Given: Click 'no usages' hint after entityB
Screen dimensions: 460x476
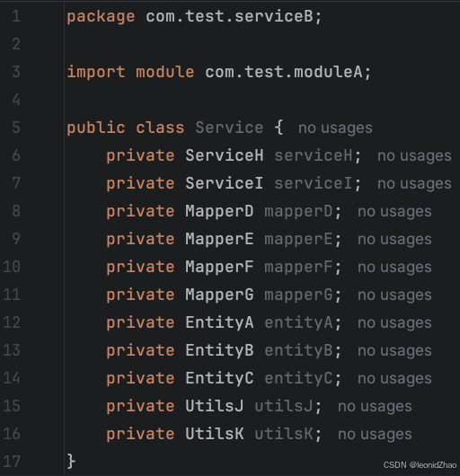Looking at the screenshot, I should click(x=394, y=350).
